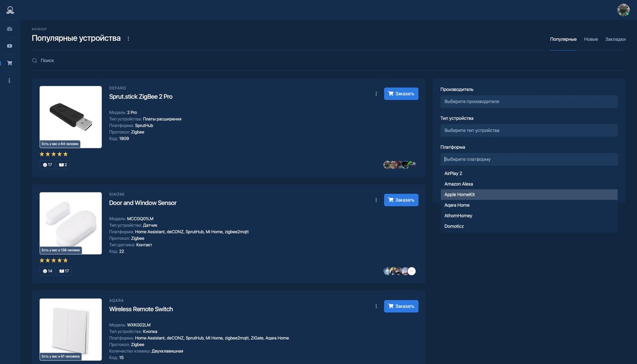Click the 'Есть у вас и 138 человек' badge
The height and width of the screenshot is (364, 637).
tap(61, 250)
